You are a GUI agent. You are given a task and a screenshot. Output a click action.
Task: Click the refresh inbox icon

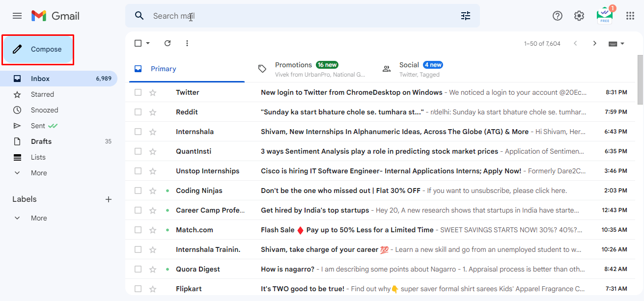[x=167, y=43]
